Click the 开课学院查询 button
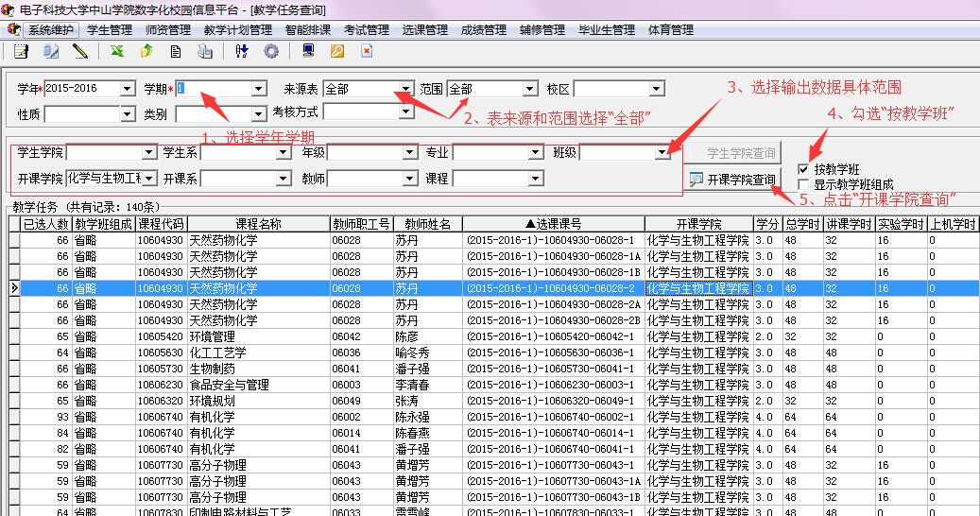 (x=733, y=180)
